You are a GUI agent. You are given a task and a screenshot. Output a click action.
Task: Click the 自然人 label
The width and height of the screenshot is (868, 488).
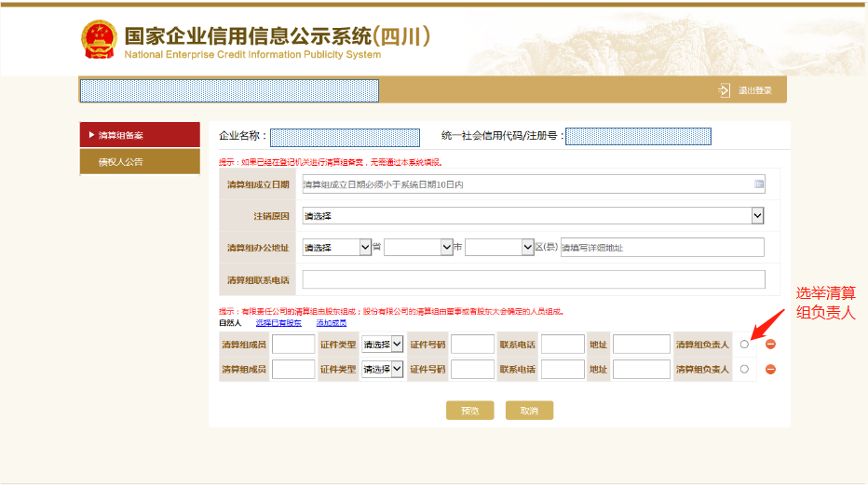[x=230, y=322]
